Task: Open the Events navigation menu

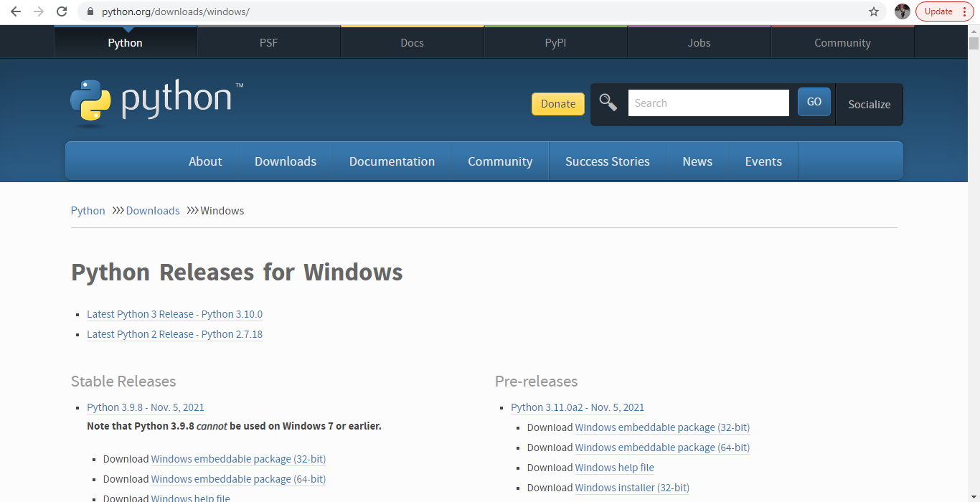Action: [763, 161]
